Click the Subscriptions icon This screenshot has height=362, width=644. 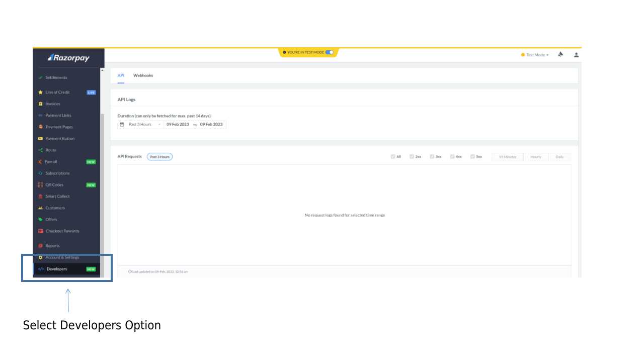pos(40,173)
